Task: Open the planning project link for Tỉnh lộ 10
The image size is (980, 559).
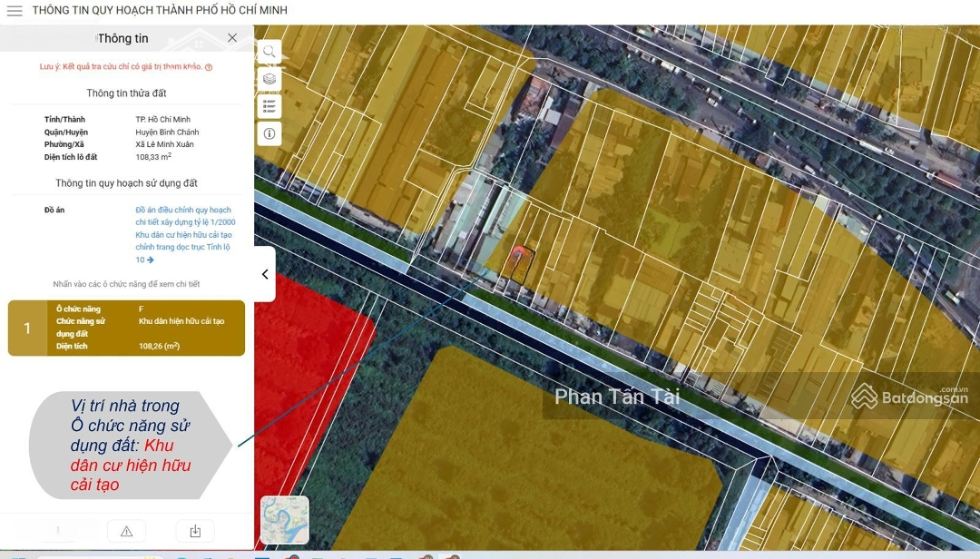Action: click(185, 235)
